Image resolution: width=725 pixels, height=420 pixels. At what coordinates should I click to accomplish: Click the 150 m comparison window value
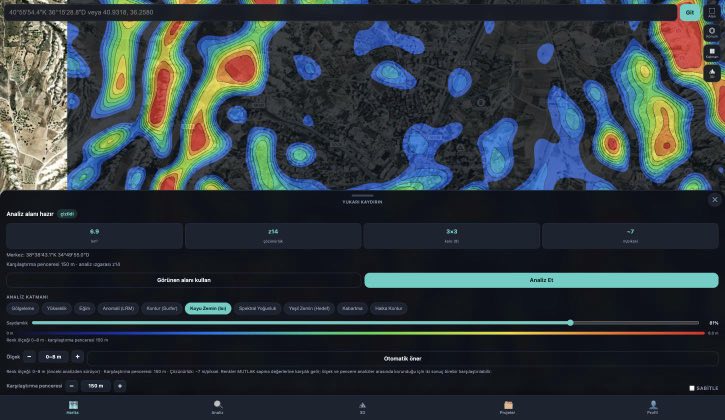(96, 386)
